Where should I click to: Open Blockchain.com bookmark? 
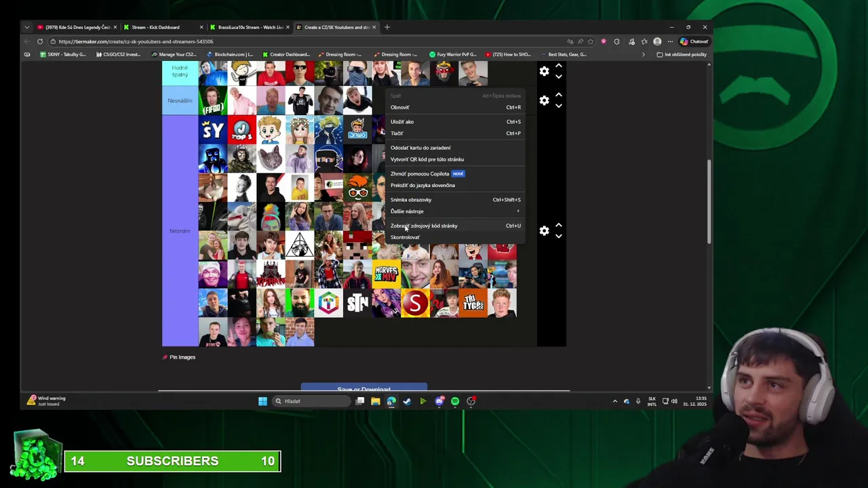point(230,54)
